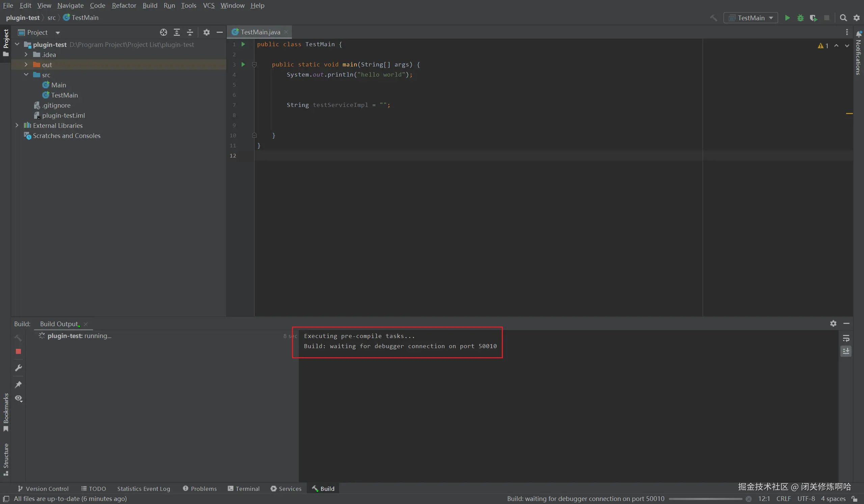Collapse All icon in Project panel
This screenshot has height=504, width=864.
[x=190, y=32]
